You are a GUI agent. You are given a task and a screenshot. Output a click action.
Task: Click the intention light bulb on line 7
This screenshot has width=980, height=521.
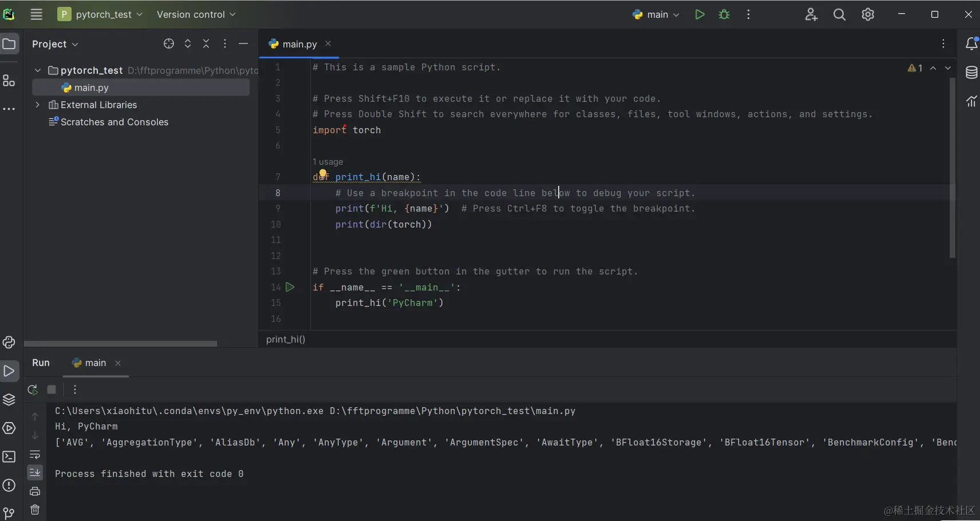(x=322, y=173)
